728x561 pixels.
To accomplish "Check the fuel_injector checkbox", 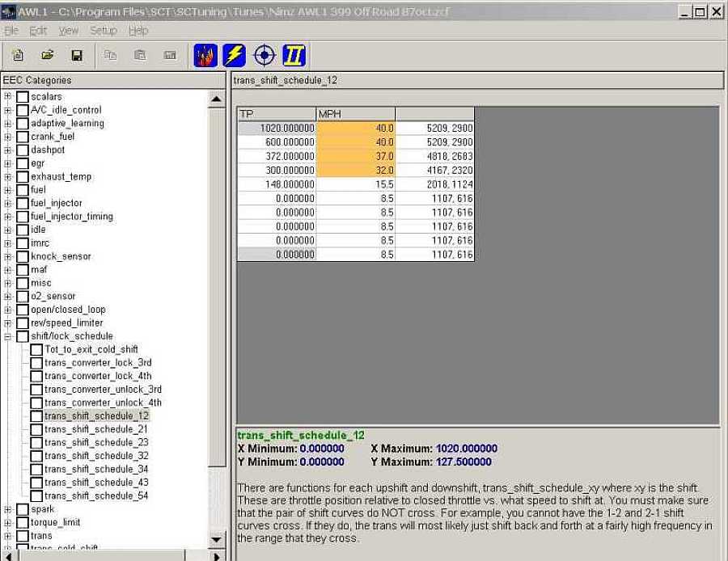I will (x=23, y=203).
